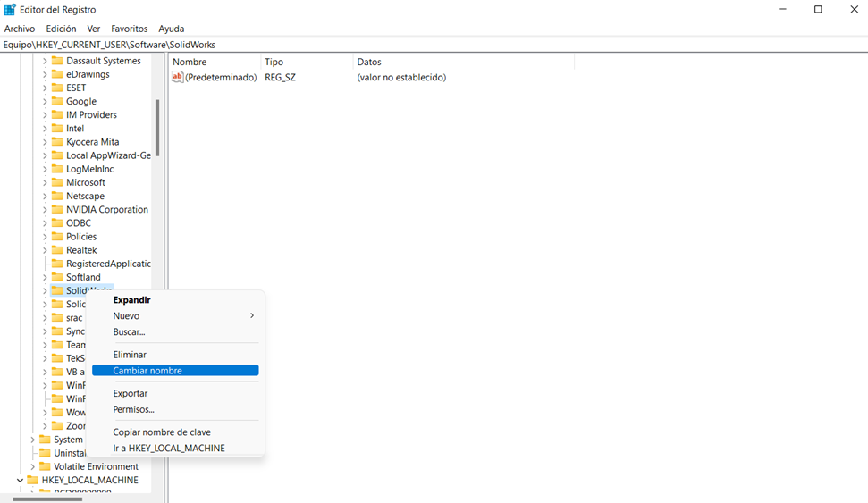868x503 pixels.
Task: Open the Nuevo submenu arrow
Action: click(x=252, y=315)
